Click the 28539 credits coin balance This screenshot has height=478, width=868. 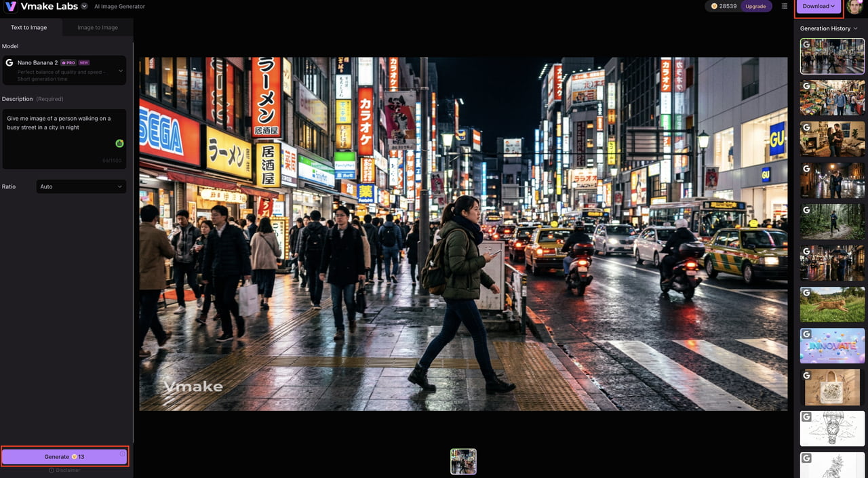pos(724,6)
